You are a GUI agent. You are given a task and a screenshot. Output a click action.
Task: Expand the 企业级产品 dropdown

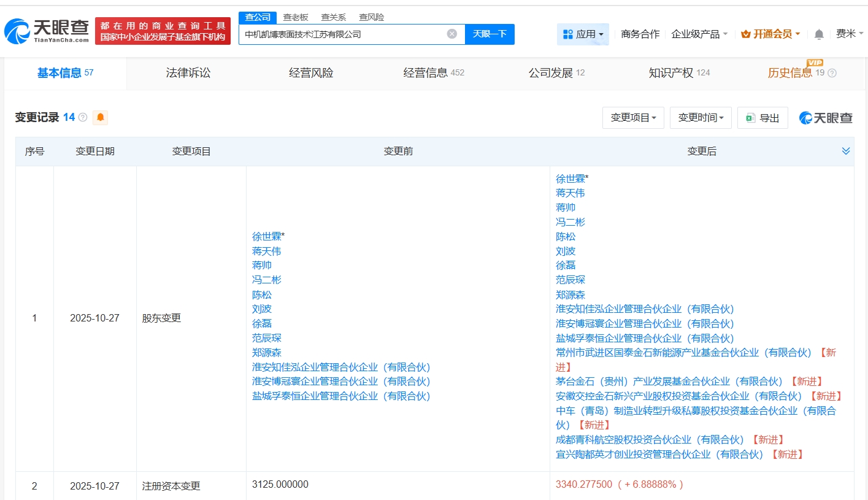pyautogui.click(x=696, y=34)
